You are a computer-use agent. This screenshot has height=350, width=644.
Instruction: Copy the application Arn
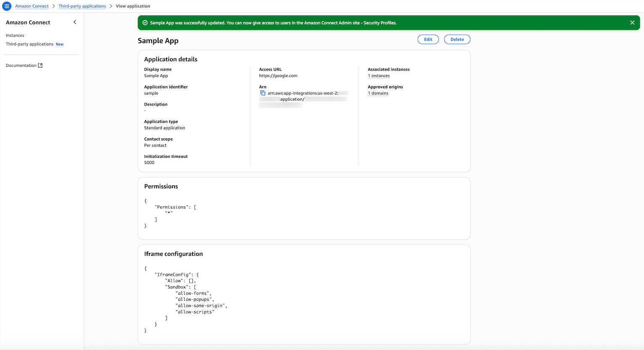pyautogui.click(x=263, y=93)
